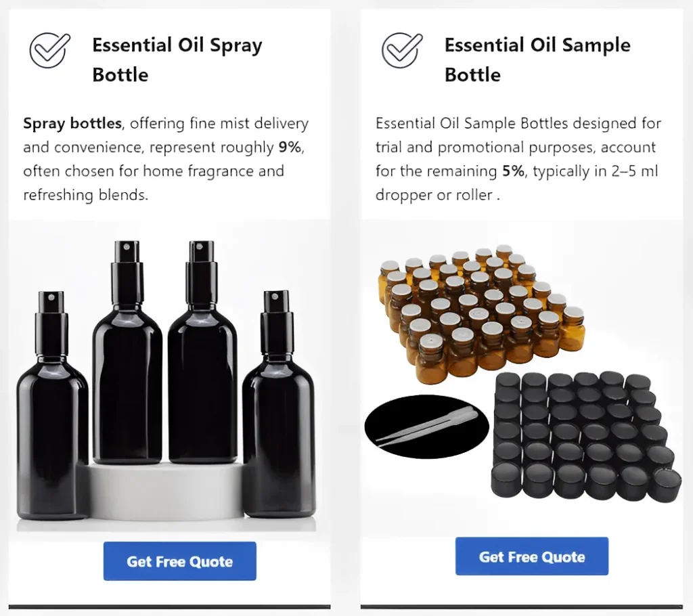Click the rightmost black spray bottle
This screenshot has height=616, width=693.
tap(280, 403)
